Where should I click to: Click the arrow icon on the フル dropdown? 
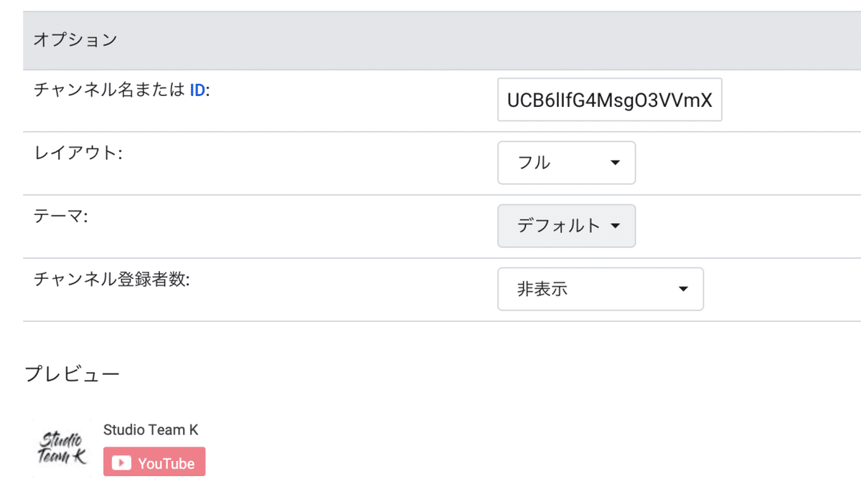click(x=614, y=163)
